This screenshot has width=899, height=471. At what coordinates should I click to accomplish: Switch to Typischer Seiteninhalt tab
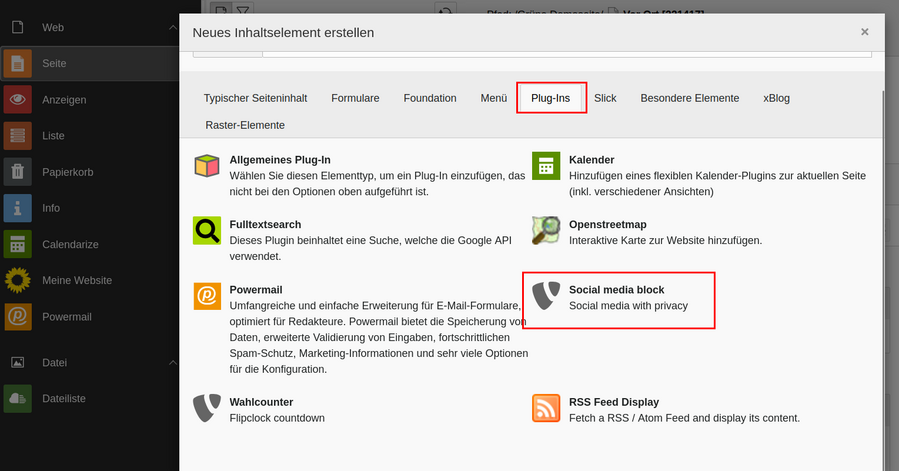[x=255, y=98]
